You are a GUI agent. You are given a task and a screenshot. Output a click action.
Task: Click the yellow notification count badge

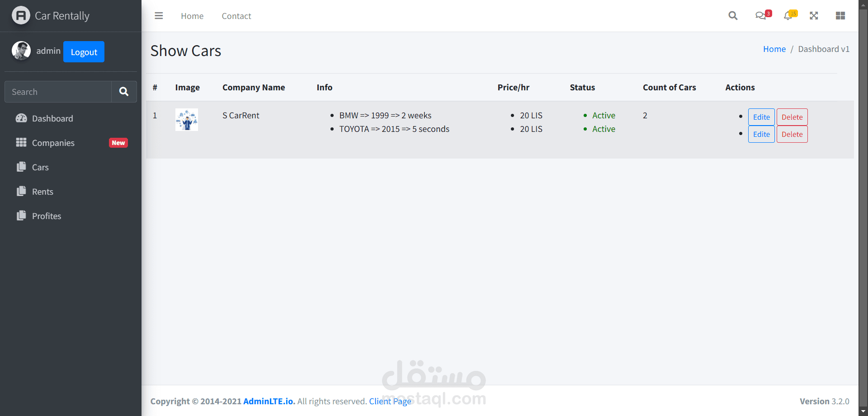[x=793, y=14]
